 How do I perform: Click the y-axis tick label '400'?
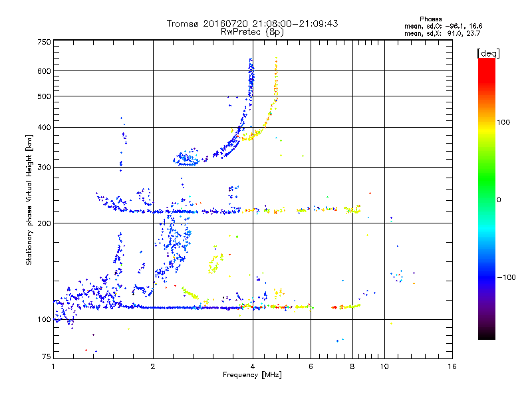pyautogui.click(x=44, y=127)
